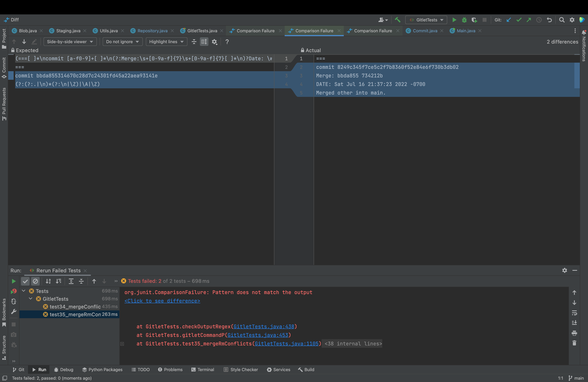Select the test34_mergeConflic test result

point(75,307)
